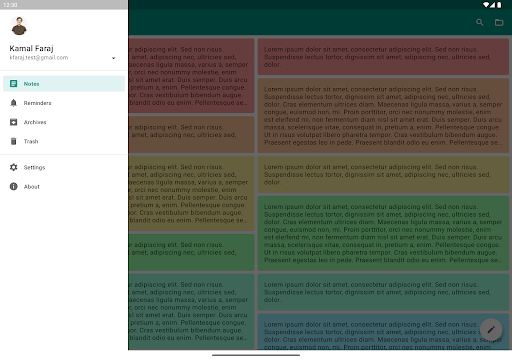Open the long red note in left column
Screen dimensions: 512x360
tap(191, 76)
